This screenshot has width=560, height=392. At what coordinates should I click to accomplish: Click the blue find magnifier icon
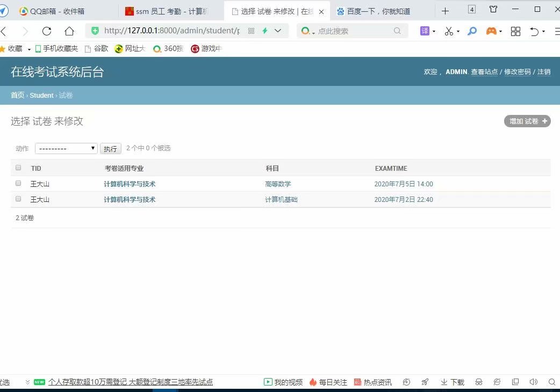(x=472, y=31)
